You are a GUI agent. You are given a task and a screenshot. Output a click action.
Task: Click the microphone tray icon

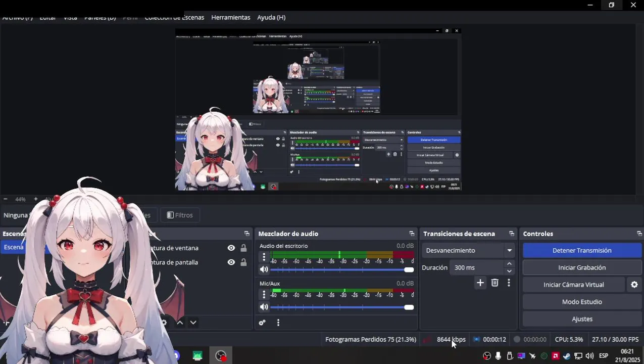coord(499,356)
